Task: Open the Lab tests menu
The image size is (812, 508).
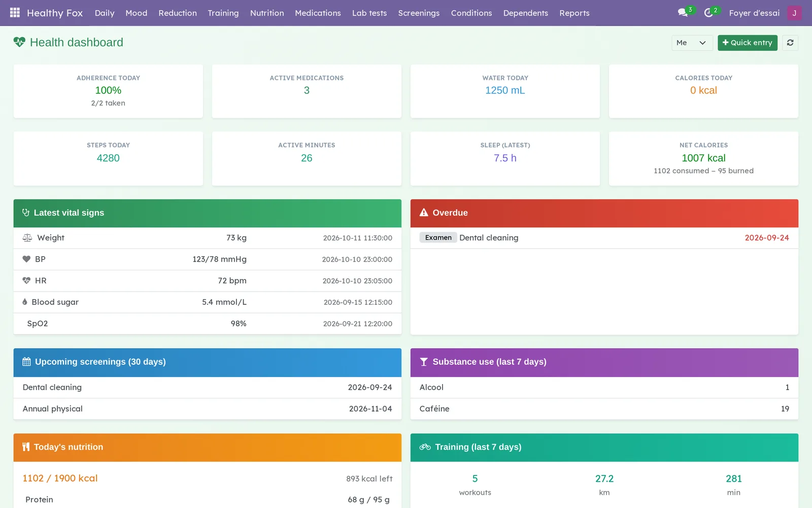Action: (x=369, y=13)
